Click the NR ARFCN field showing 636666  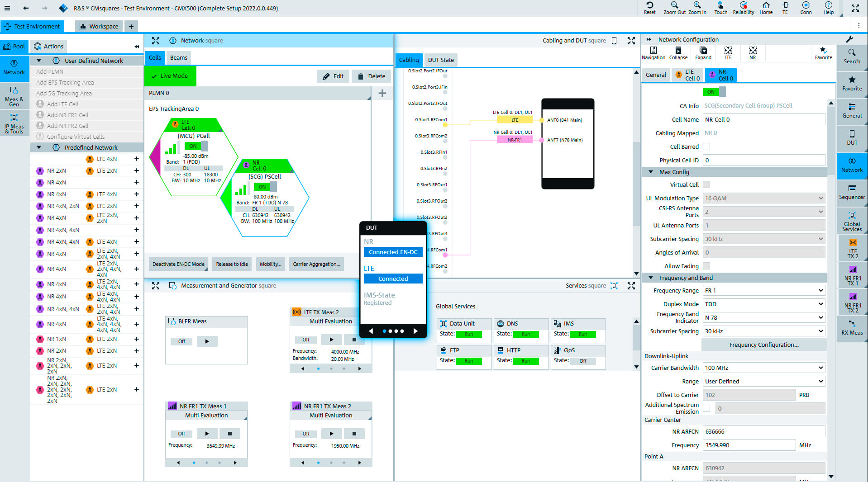pos(763,431)
